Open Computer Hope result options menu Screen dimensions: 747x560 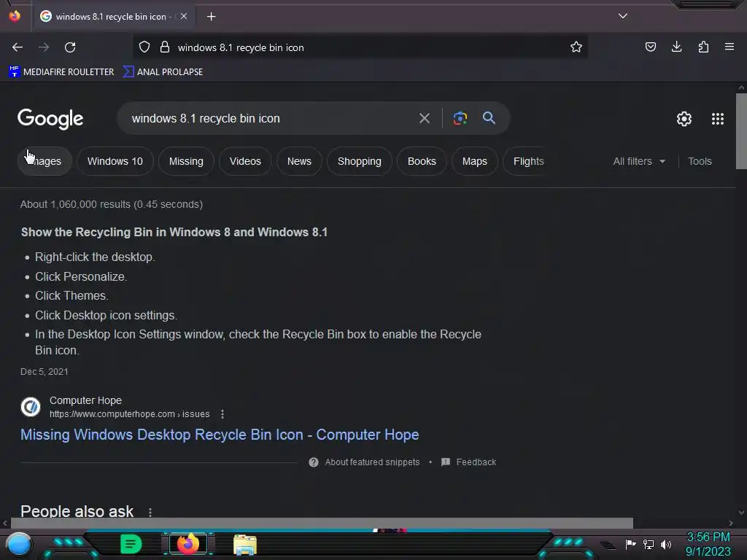click(222, 414)
